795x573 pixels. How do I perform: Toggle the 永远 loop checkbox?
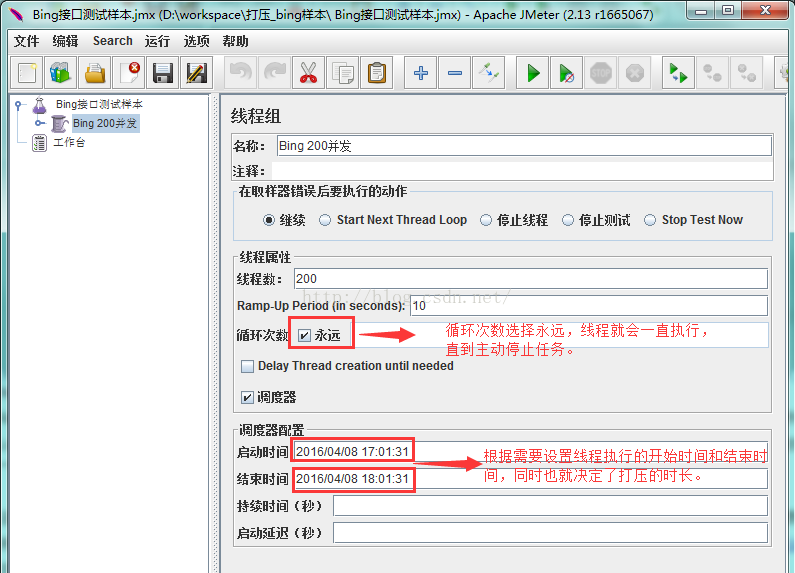304,335
